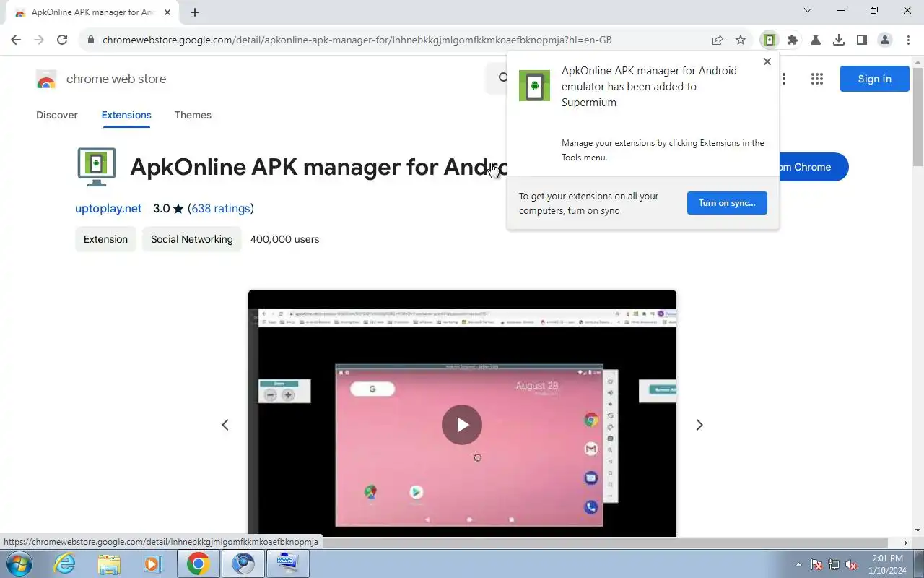924x578 pixels.
Task: Show the next screenshot
Action: point(699,425)
